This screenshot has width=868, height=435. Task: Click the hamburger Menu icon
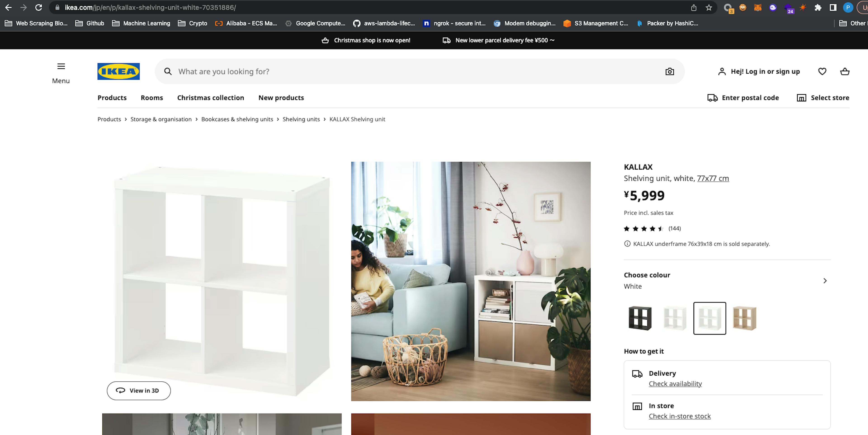coord(61,66)
